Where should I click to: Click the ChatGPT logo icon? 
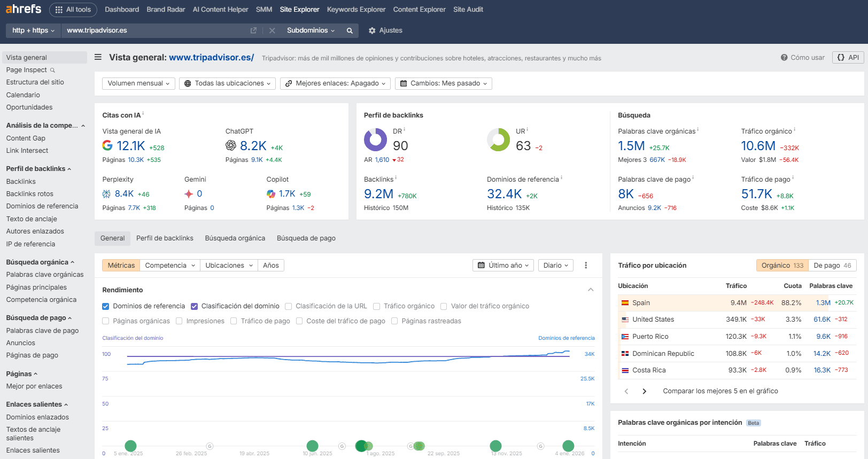231,145
